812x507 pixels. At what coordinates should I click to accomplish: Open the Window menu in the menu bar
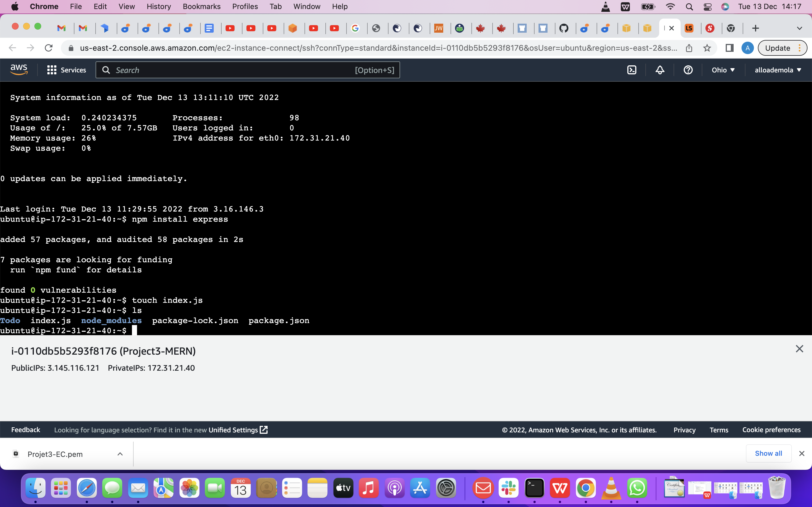(307, 6)
